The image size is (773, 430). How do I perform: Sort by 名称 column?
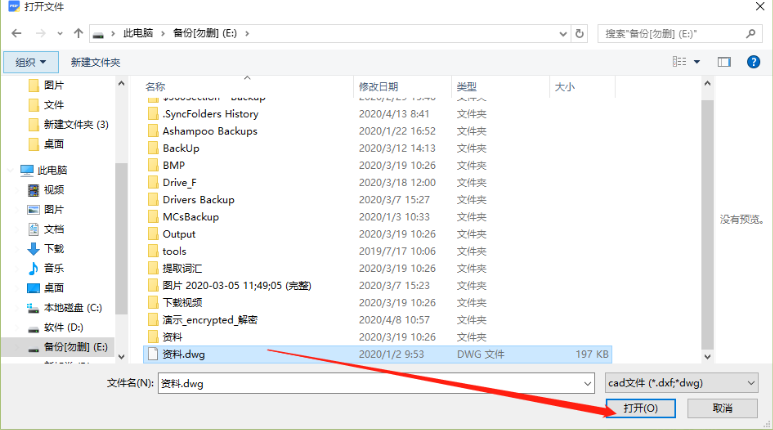pyautogui.click(x=155, y=86)
